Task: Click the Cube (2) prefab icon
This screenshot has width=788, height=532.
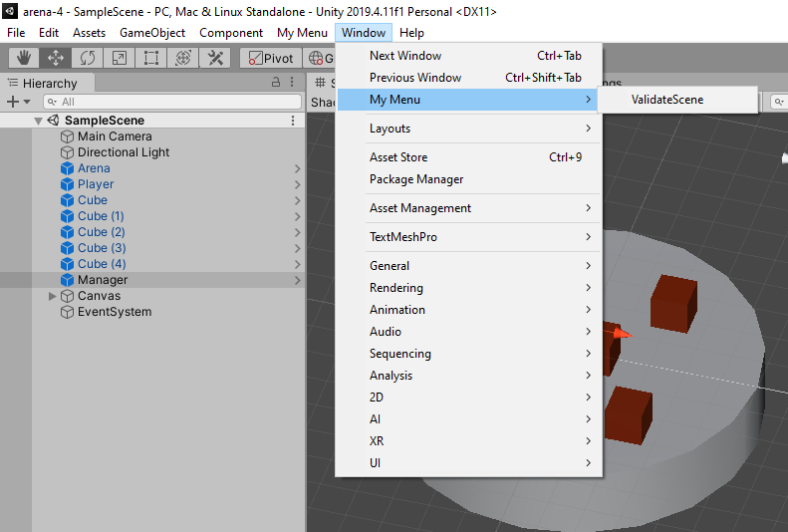Action: 67,232
